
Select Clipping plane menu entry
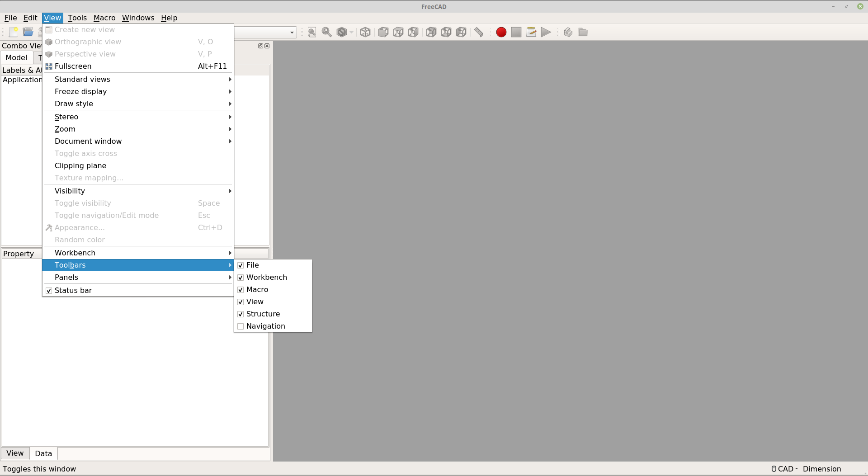(138, 165)
